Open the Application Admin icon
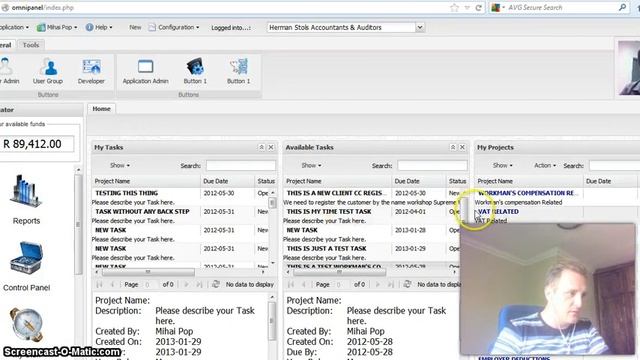Screen dimensions: 640x360 point(145,71)
